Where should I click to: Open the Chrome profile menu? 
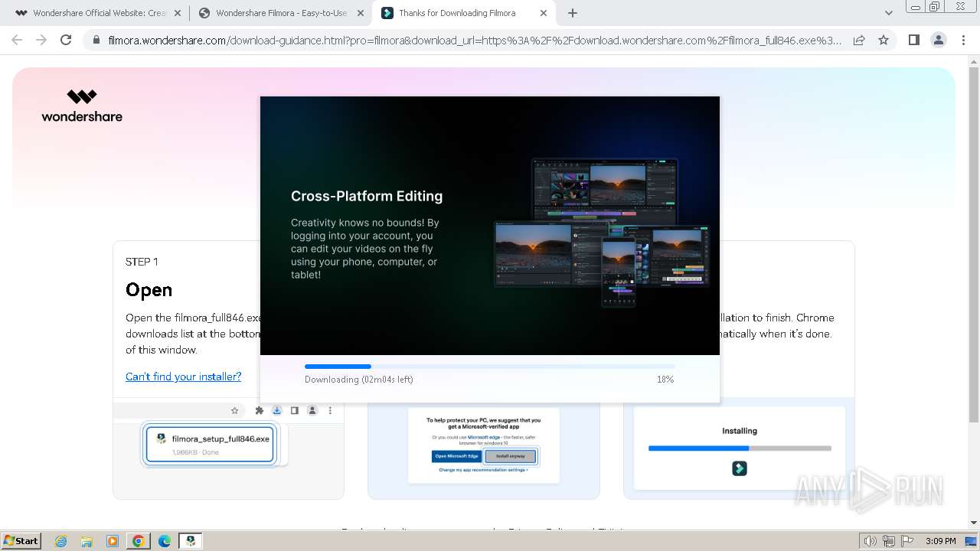click(x=939, y=40)
